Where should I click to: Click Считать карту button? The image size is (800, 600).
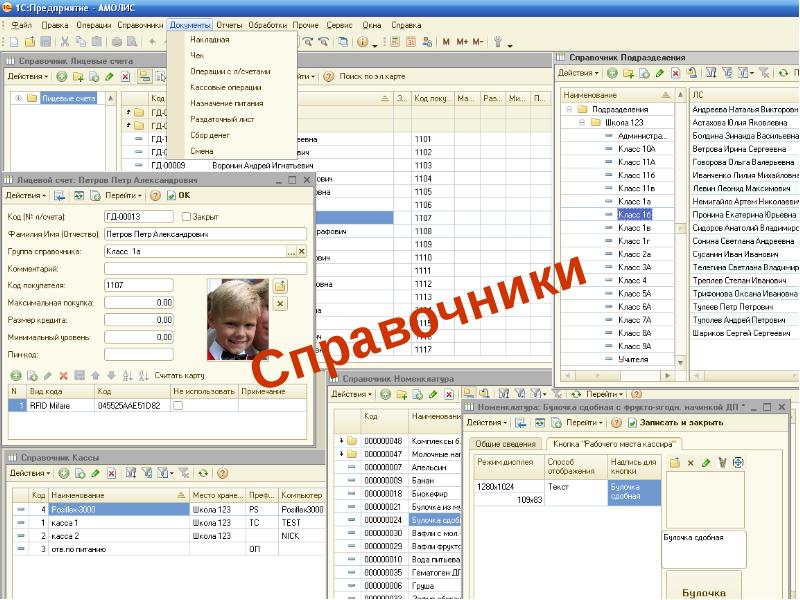179,376
